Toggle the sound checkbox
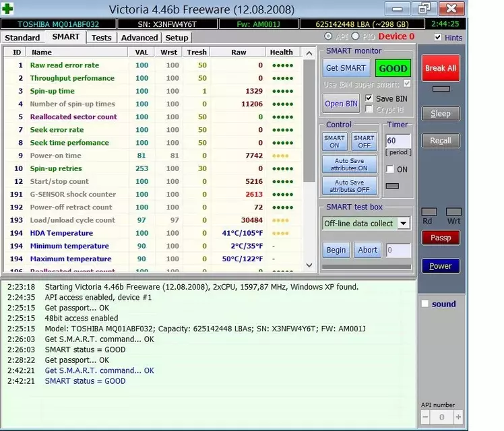This screenshot has width=504, height=431. (425, 304)
